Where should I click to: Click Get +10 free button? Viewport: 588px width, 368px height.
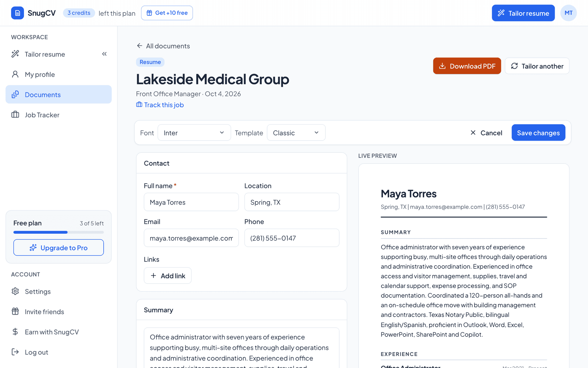(167, 13)
